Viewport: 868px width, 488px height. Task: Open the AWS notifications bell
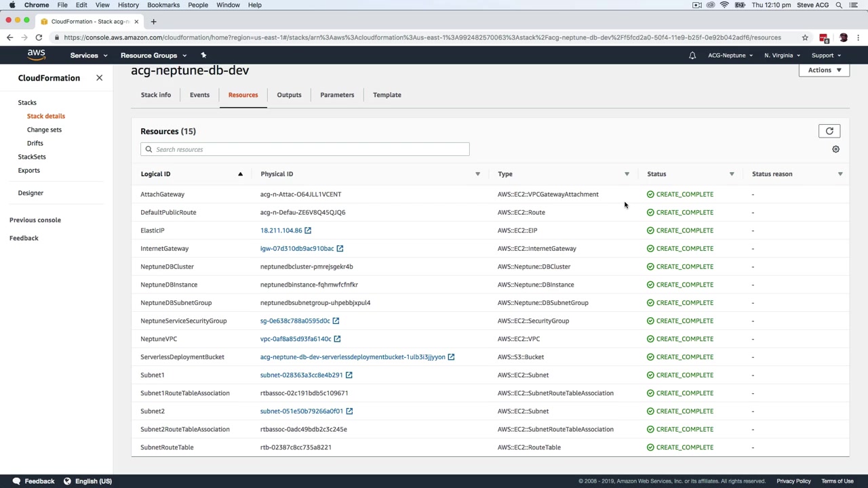click(692, 56)
